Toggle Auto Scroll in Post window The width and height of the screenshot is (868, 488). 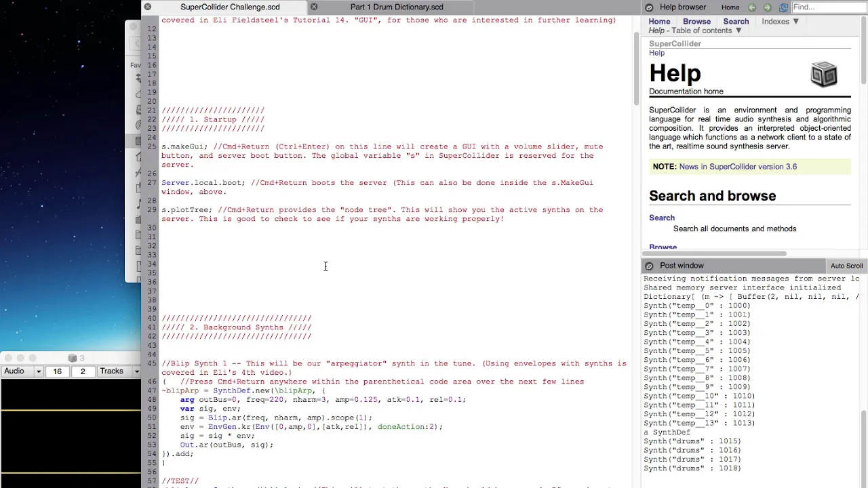(x=846, y=266)
